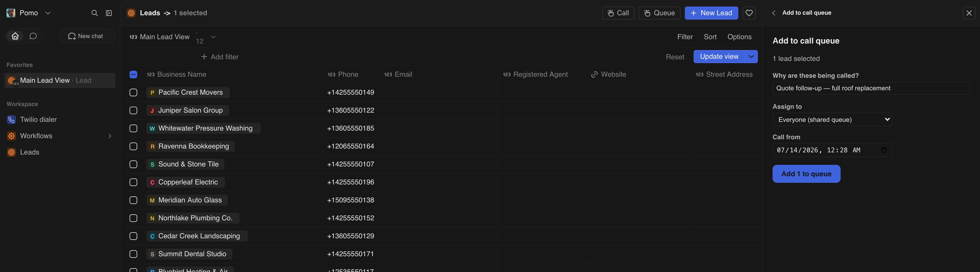Open the chat bubble icon
The image size is (980, 272).
pyautogui.click(x=33, y=36)
